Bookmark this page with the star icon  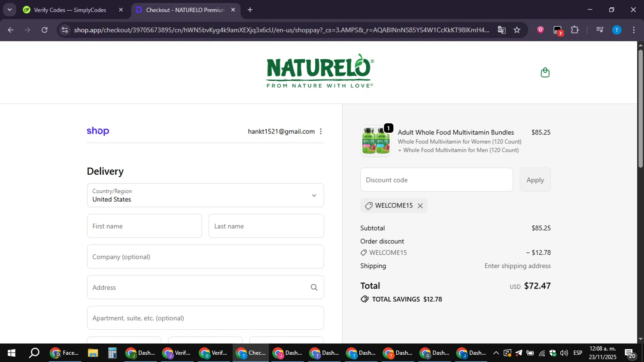coord(517,30)
